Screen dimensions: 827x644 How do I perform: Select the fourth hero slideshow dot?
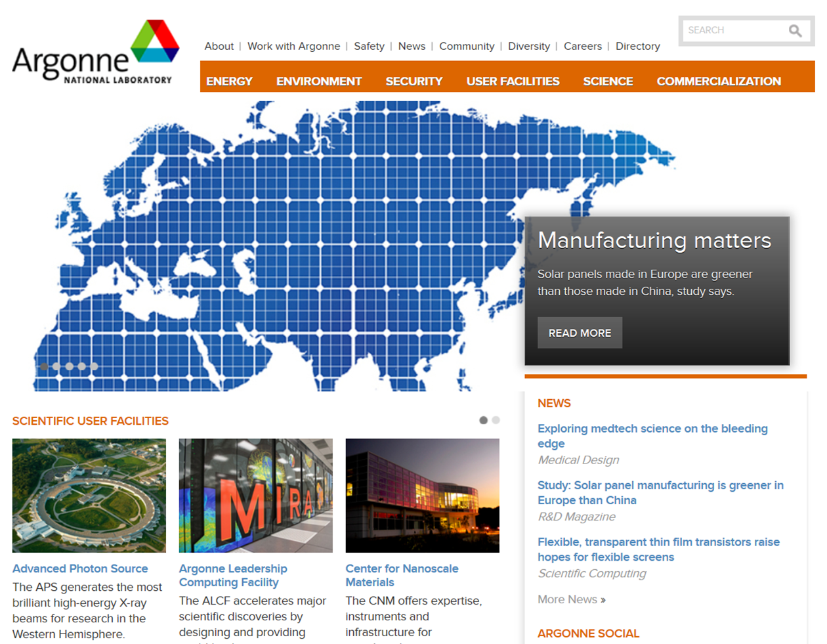pyautogui.click(x=81, y=366)
